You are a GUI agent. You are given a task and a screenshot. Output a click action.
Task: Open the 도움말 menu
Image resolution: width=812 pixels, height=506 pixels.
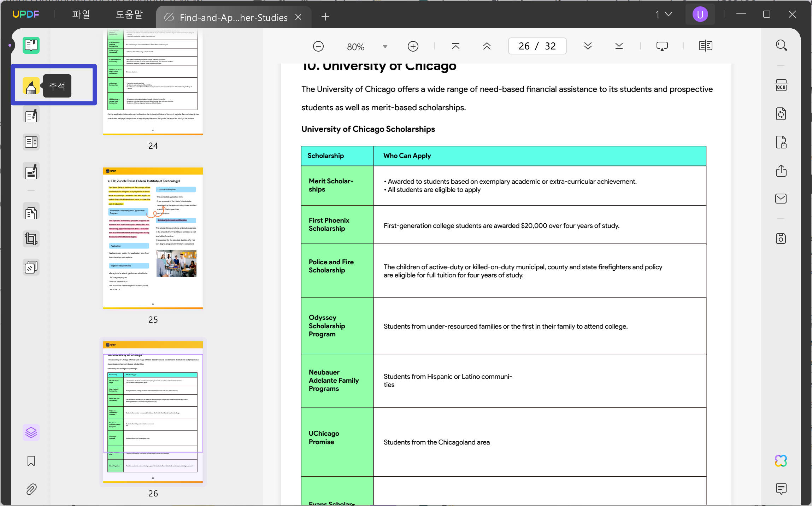coord(129,14)
